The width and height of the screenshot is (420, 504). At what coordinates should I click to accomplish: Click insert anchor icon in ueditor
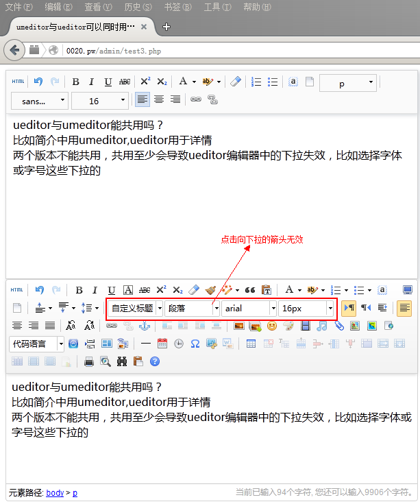click(145, 326)
